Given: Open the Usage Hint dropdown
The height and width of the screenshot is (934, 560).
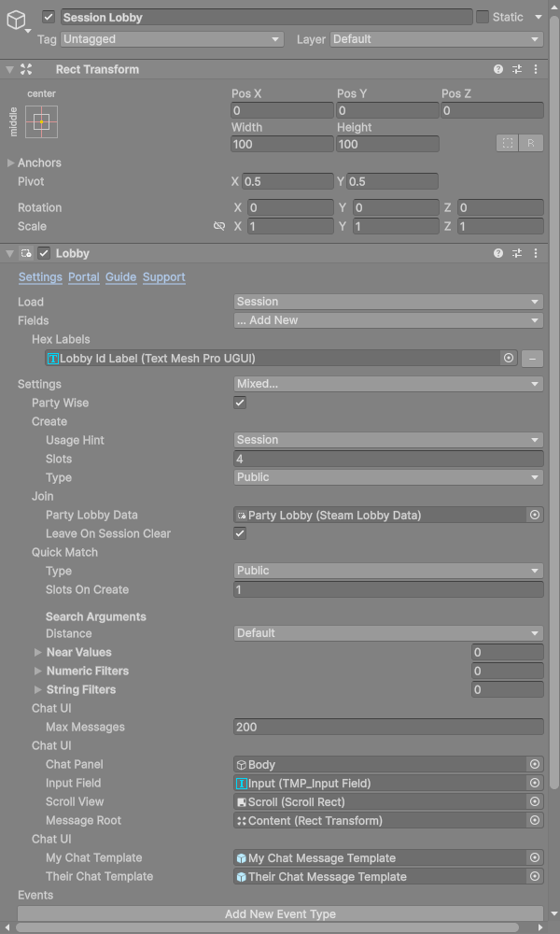Looking at the screenshot, I should 388,440.
